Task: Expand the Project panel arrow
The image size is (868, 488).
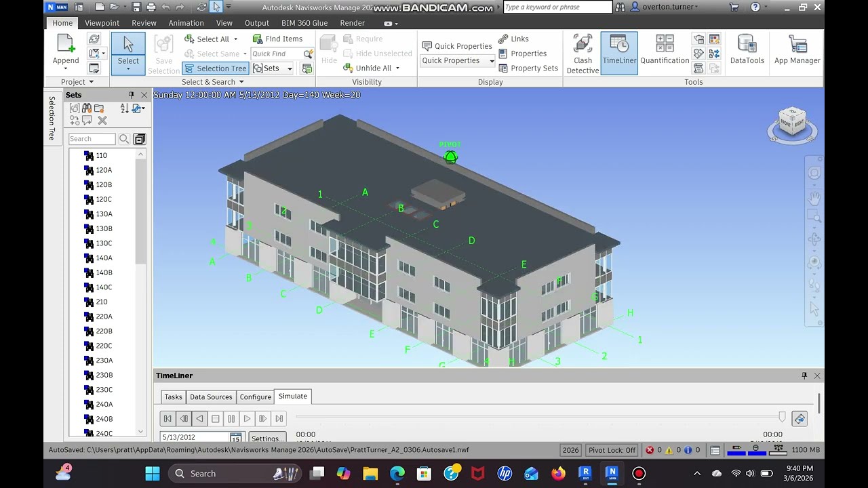Action: click(x=91, y=82)
